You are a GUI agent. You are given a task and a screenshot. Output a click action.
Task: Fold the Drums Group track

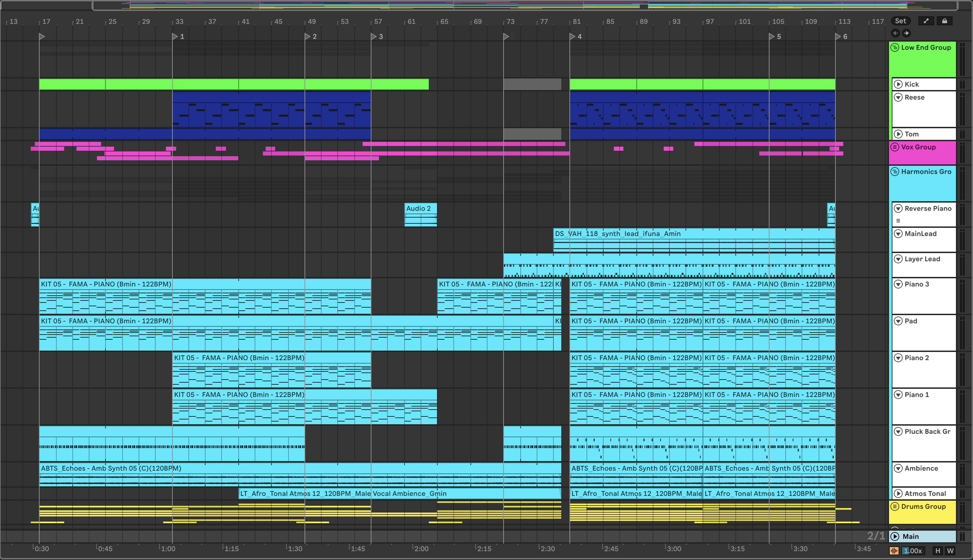[x=895, y=506]
